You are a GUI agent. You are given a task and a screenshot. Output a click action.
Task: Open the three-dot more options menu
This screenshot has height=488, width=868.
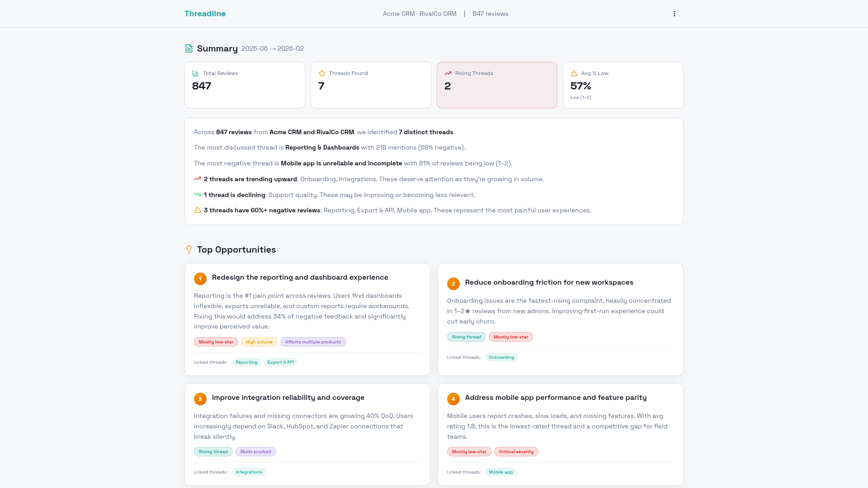tap(674, 14)
